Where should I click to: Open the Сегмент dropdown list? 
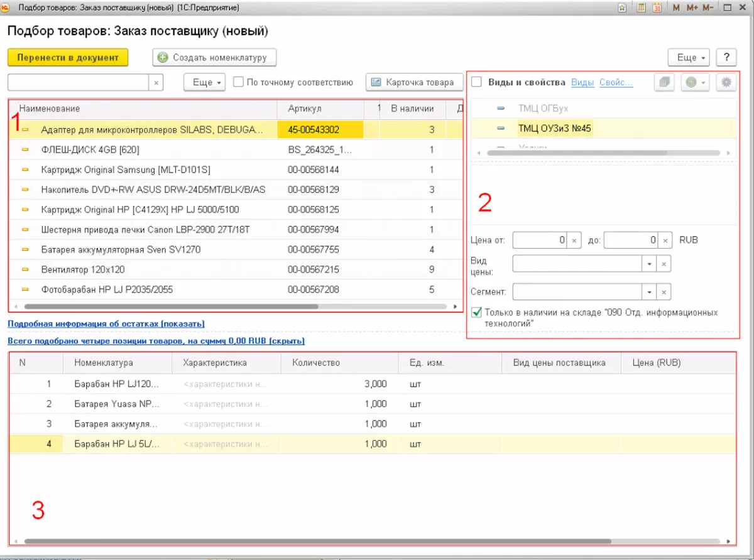pyautogui.click(x=648, y=292)
